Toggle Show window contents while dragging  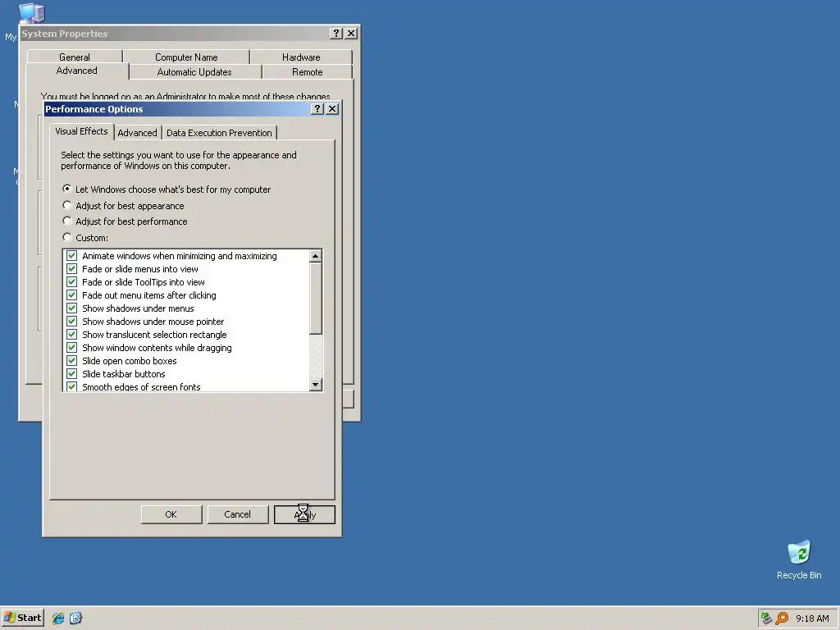[72, 348]
